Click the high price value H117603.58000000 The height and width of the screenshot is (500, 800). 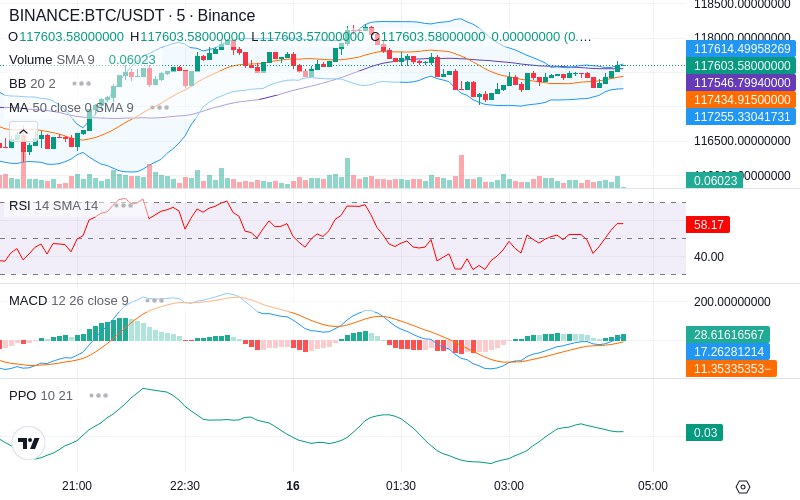[x=187, y=37]
